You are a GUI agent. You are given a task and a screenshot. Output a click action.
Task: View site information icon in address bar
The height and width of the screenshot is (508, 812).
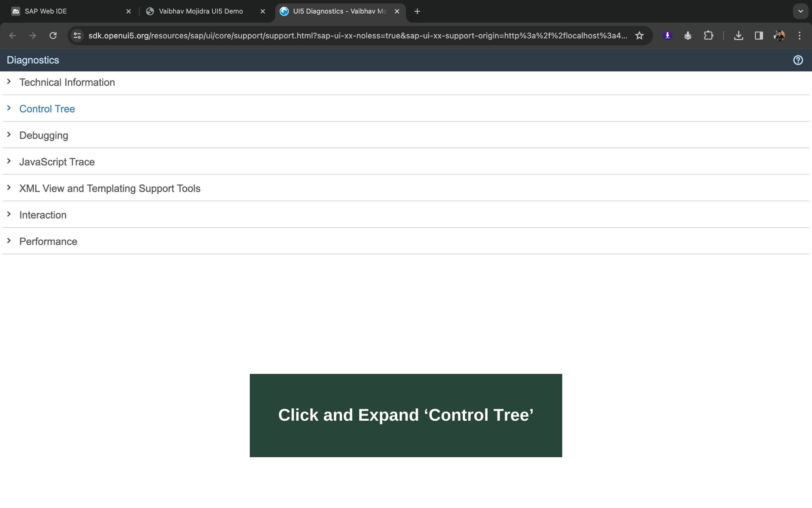[x=77, y=36]
